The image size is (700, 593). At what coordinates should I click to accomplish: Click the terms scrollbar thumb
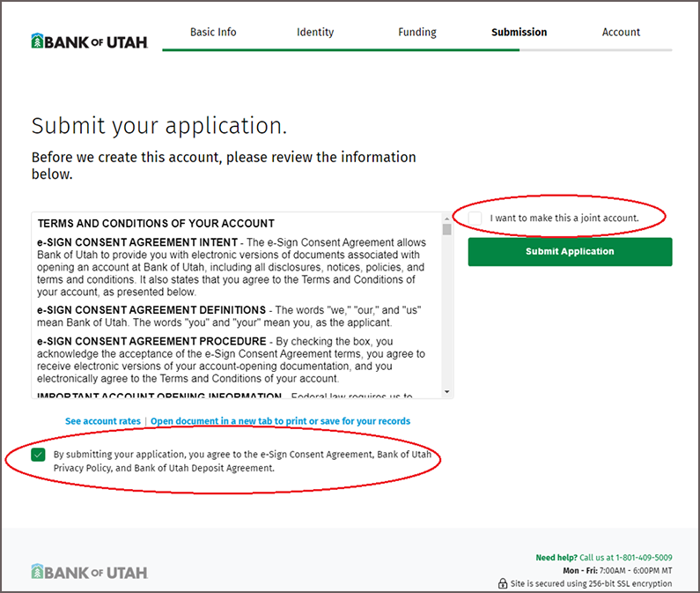point(447,229)
